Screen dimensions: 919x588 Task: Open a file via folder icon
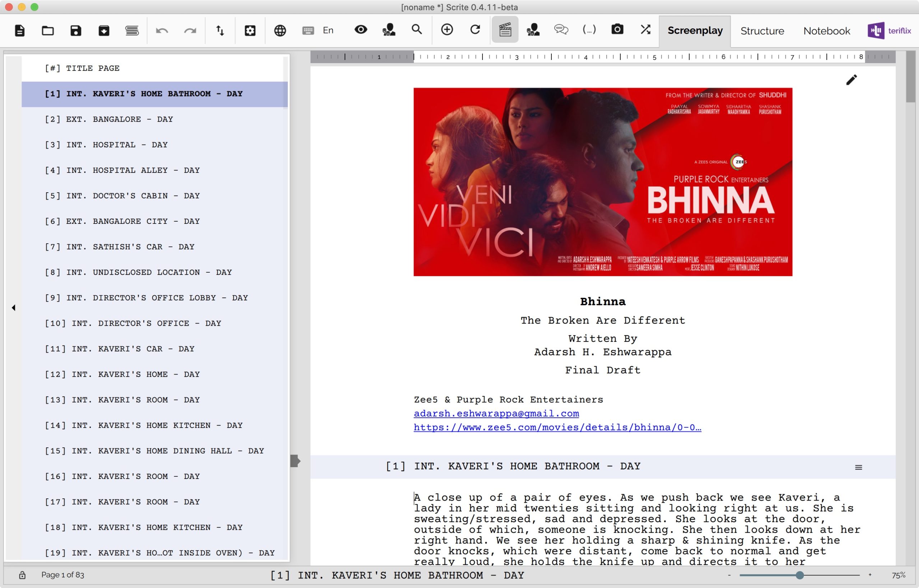pyautogui.click(x=48, y=30)
